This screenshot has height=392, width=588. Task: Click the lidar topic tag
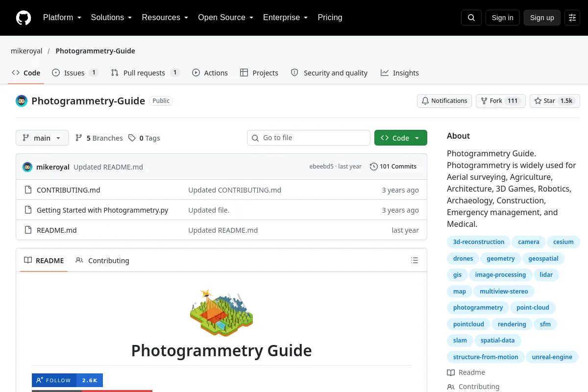click(546, 275)
